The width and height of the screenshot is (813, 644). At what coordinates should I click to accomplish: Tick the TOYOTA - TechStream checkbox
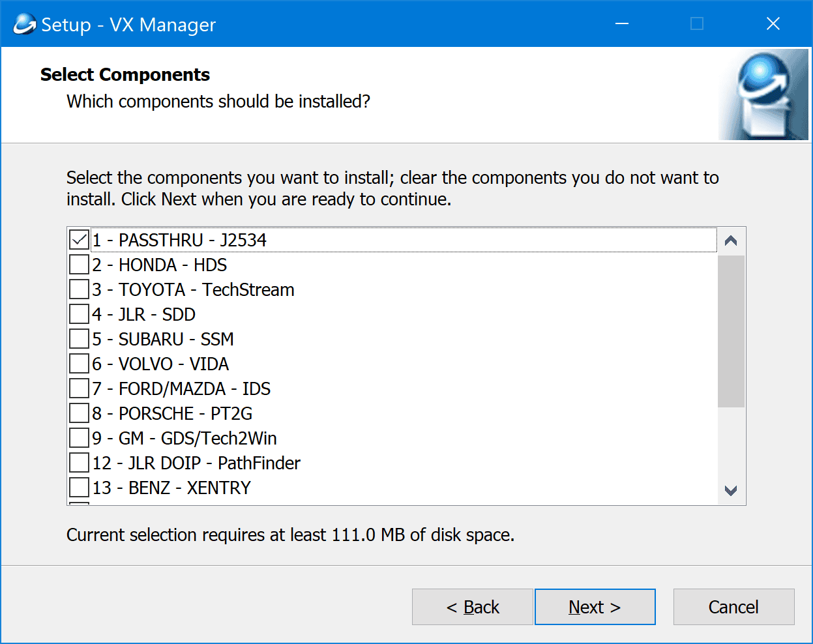pyautogui.click(x=79, y=289)
